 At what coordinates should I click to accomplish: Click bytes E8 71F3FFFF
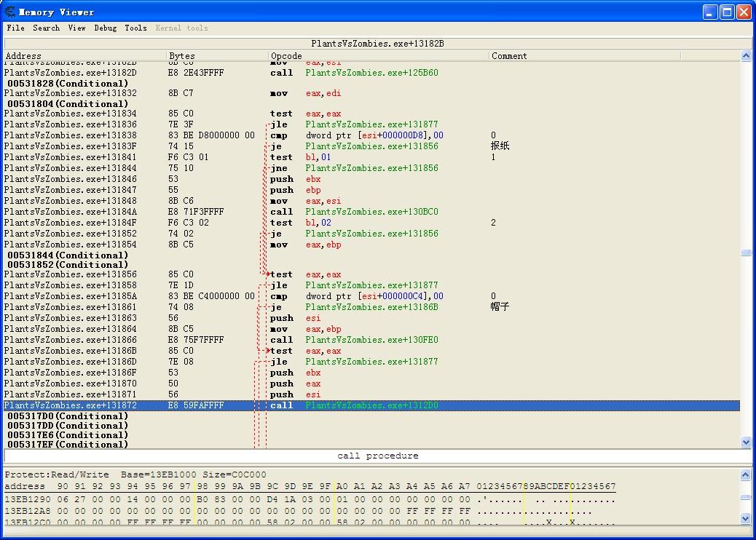(196, 212)
